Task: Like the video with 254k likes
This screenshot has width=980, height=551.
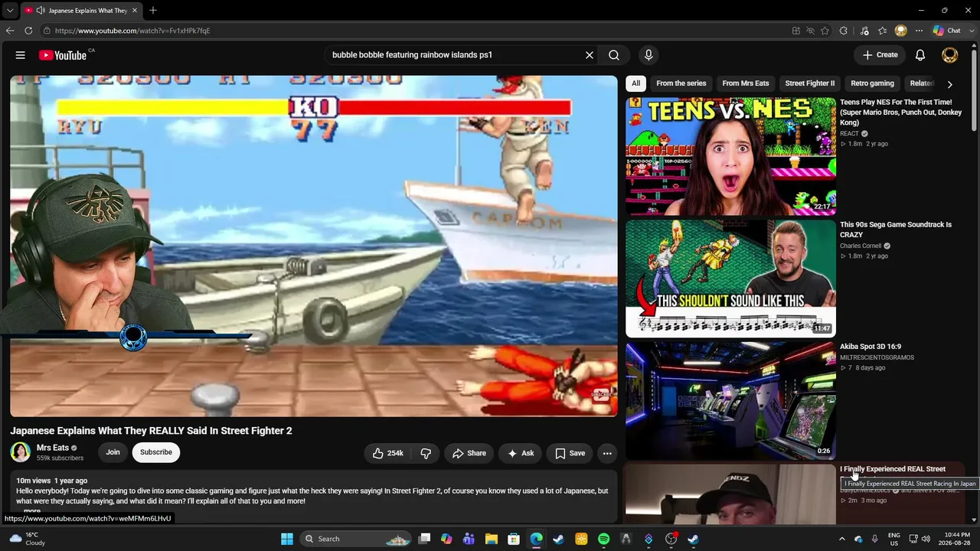Action: [x=388, y=453]
